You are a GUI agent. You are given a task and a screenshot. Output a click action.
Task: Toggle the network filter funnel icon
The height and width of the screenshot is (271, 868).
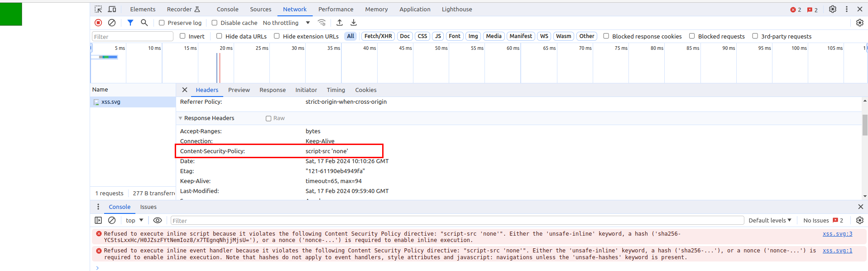tap(130, 23)
